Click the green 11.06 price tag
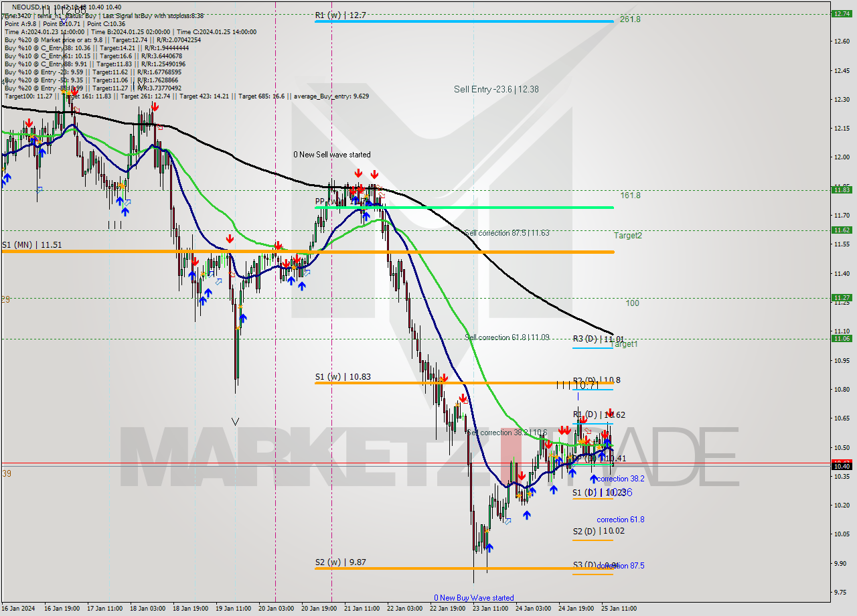Screen dimensions: 857x616 [x=841, y=338]
